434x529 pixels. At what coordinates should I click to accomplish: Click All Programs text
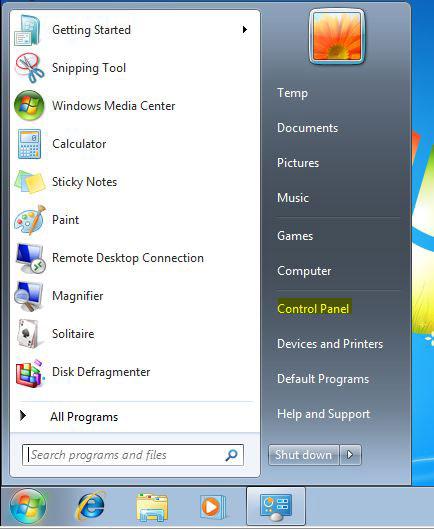pos(84,417)
